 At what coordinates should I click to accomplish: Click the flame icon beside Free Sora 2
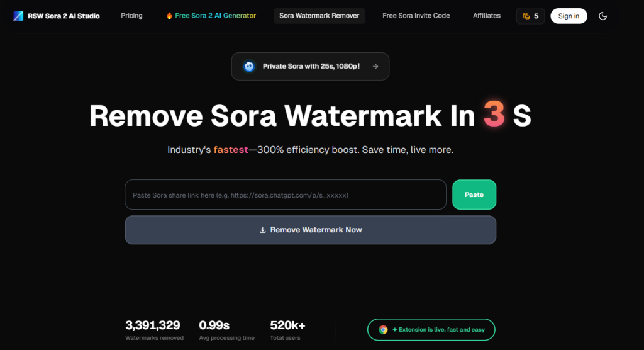tap(169, 16)
